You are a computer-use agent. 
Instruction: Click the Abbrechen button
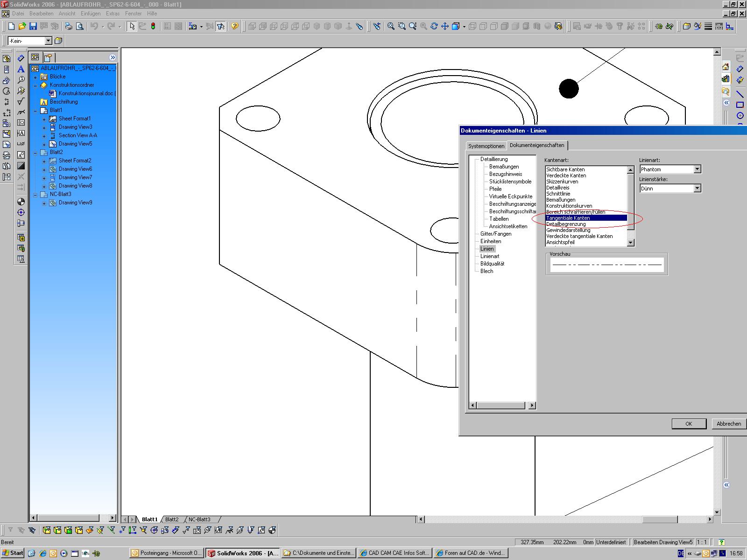[728, 424]
